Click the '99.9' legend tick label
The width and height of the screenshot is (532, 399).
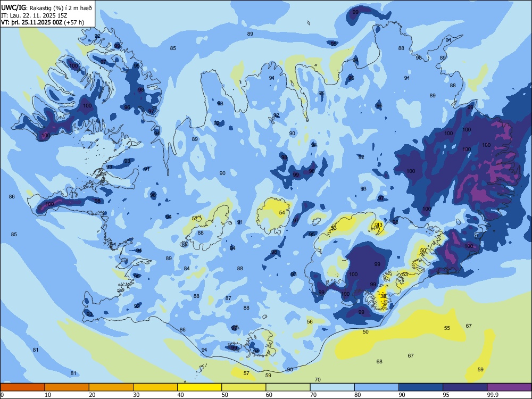click(x=493, y=395)
